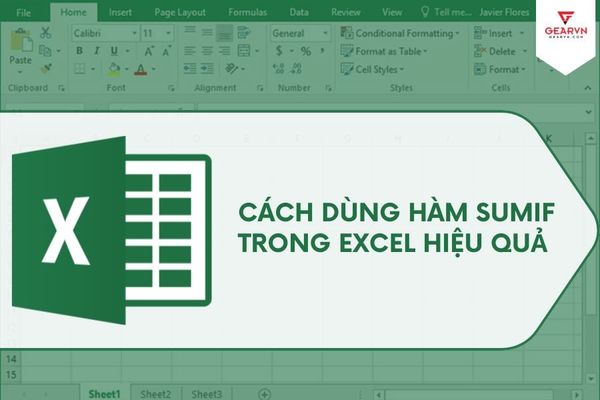
Task: Toggle Underline formatting
Action: (114, 51)
